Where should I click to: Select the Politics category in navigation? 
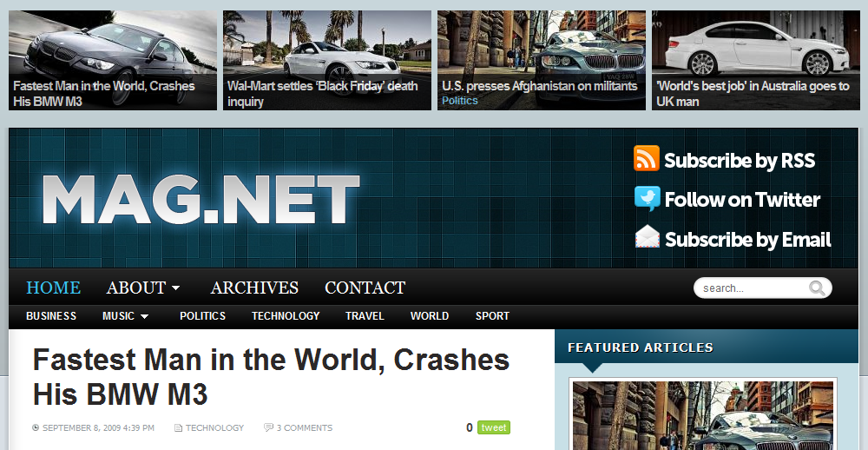pyautogui.click(x=202, y=316)
